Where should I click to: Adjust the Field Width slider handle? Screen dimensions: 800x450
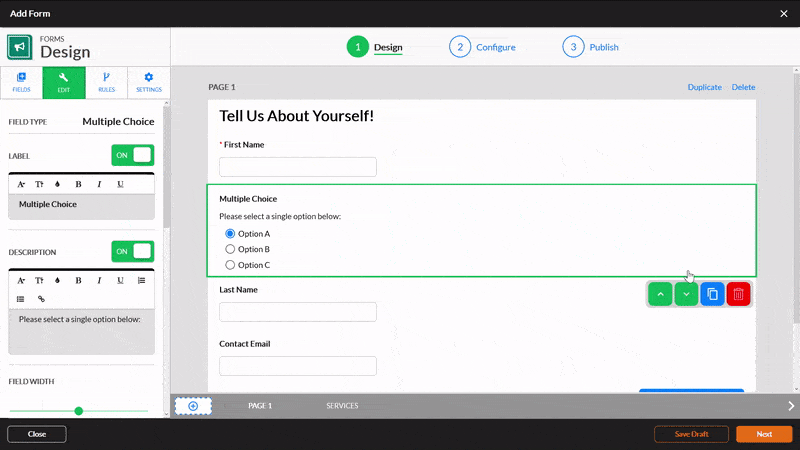[79, 411]
